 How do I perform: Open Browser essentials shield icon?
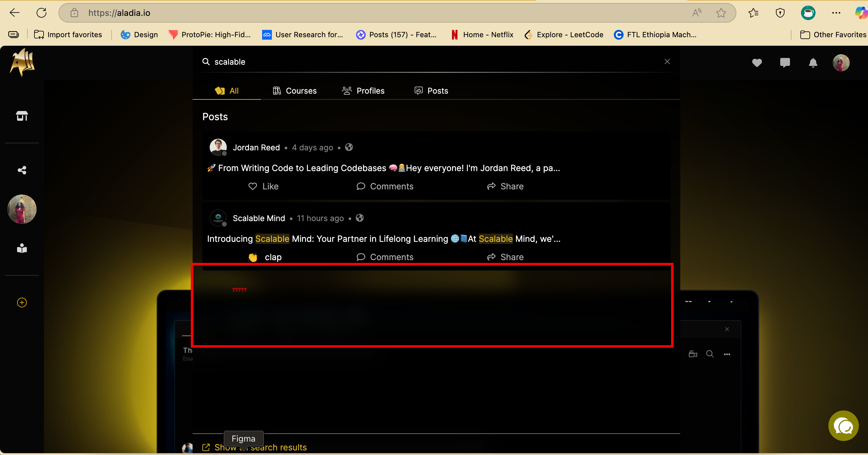click(x=780, y=13)
